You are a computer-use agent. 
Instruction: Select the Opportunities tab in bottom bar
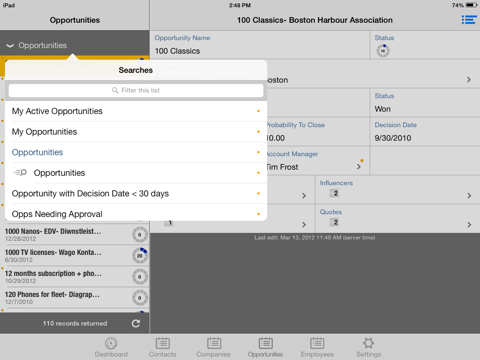[x=265, y=347]
